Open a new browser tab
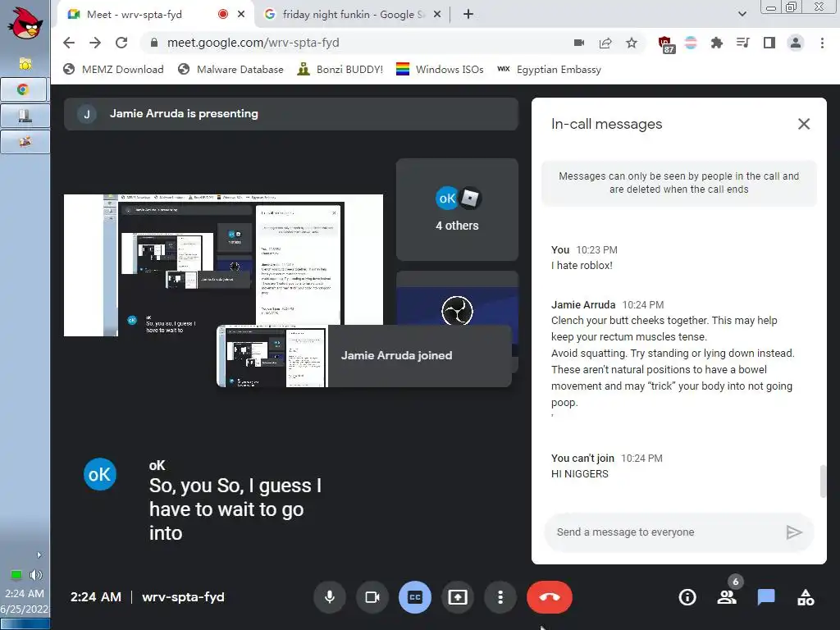 point(468,15)
